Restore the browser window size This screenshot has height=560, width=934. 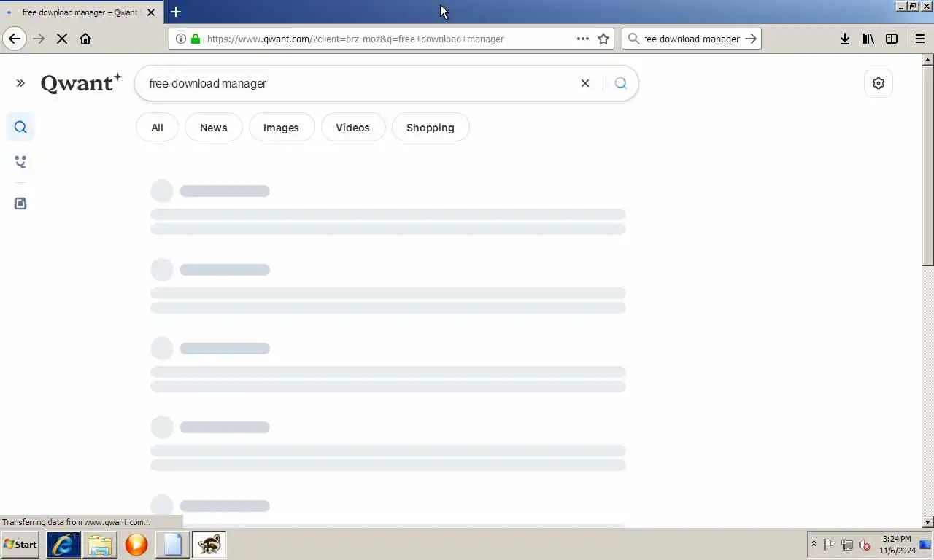[914, 6]
